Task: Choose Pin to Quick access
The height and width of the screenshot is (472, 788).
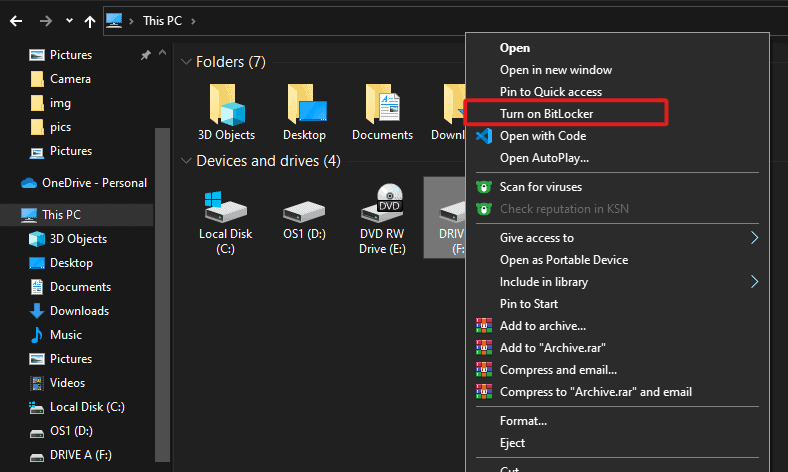Action: pyautogui.click(x=551, y=92)
